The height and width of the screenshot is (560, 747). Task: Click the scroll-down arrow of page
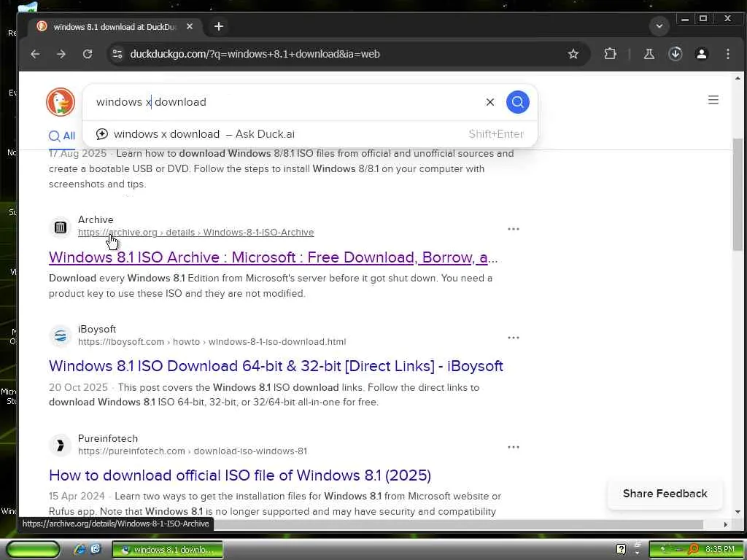[x=738, y=513]
